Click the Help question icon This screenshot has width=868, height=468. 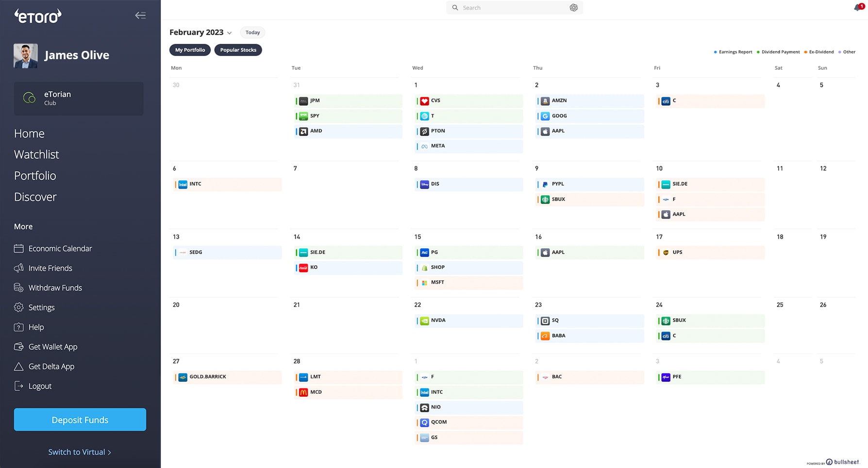click(18, 327)
